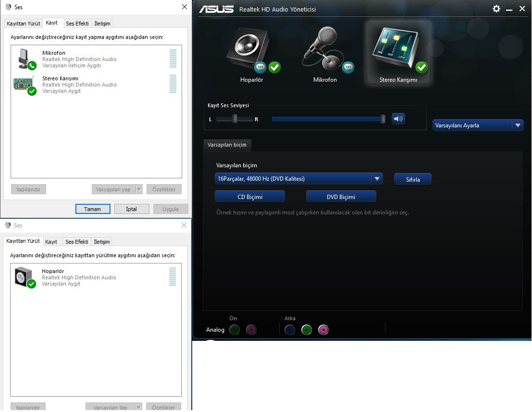
Task: Minimize the Realtek HD Audio window
Action: click(509, 10)
